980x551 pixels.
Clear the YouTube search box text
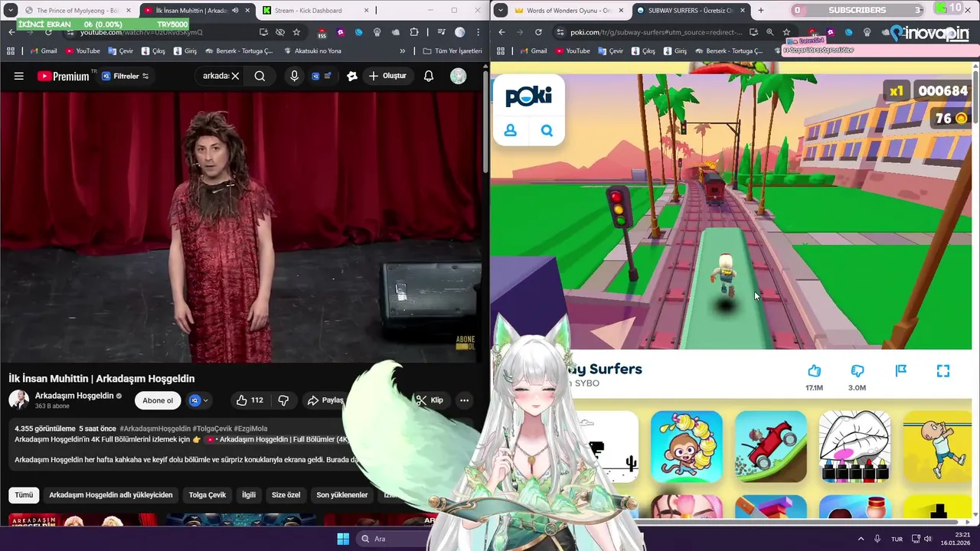[235, 76]
